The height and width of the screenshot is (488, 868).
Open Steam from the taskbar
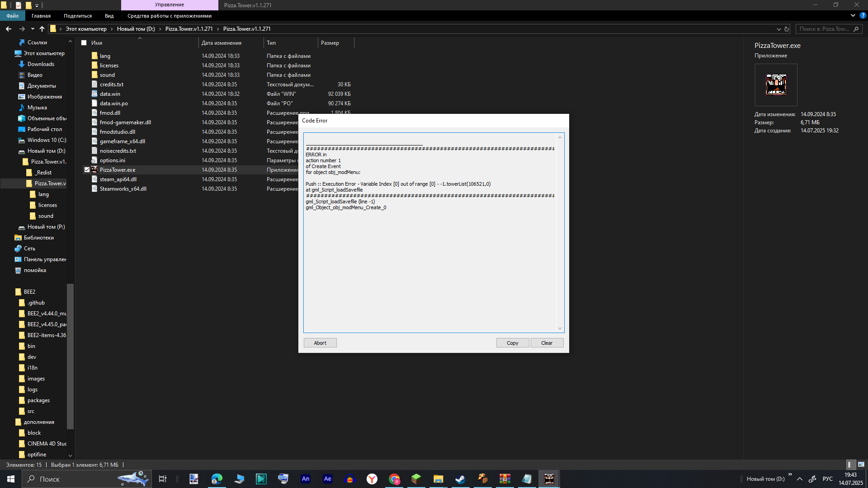click(x=460, y=479)
